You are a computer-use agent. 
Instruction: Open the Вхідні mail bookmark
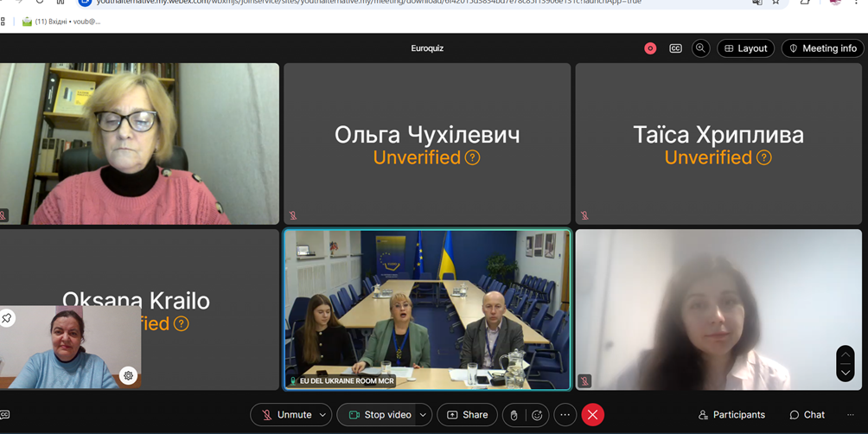coord(61,22)
